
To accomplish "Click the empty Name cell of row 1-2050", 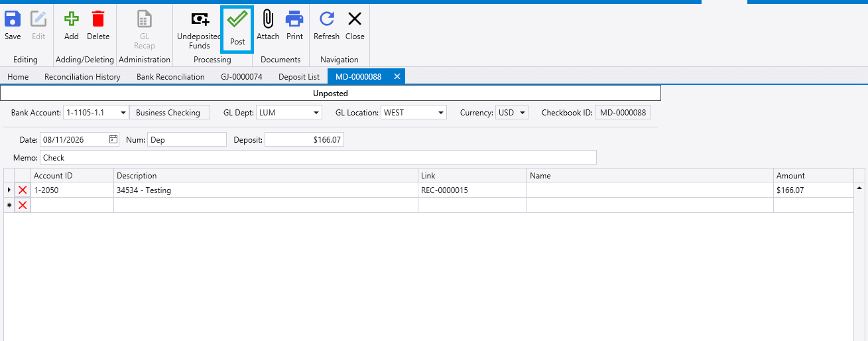I will (x=651, y=190).
